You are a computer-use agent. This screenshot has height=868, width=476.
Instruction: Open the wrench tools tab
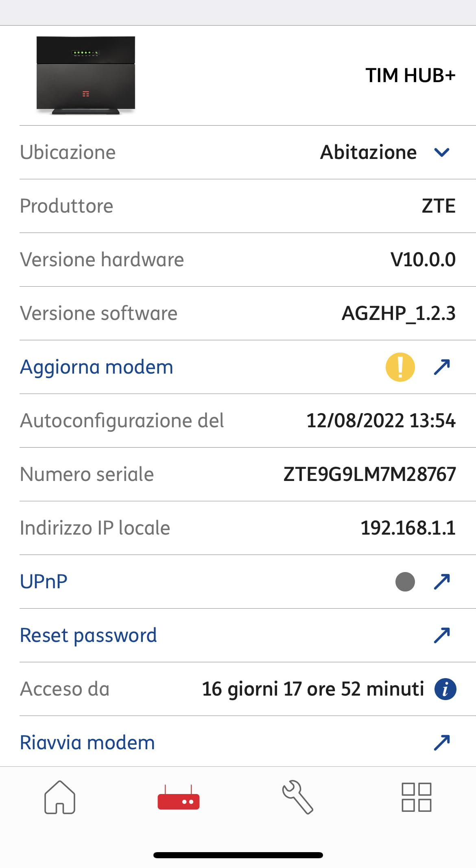[x=297, y=797]
